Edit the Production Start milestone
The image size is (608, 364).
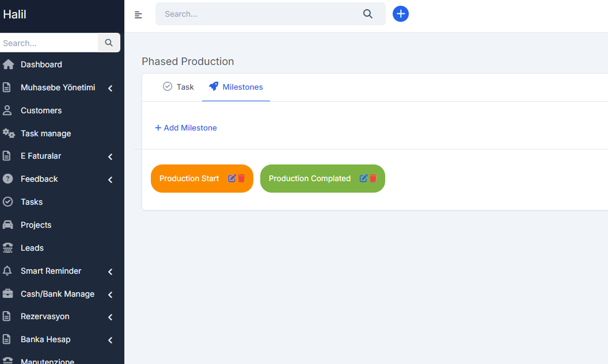point(232,178)
